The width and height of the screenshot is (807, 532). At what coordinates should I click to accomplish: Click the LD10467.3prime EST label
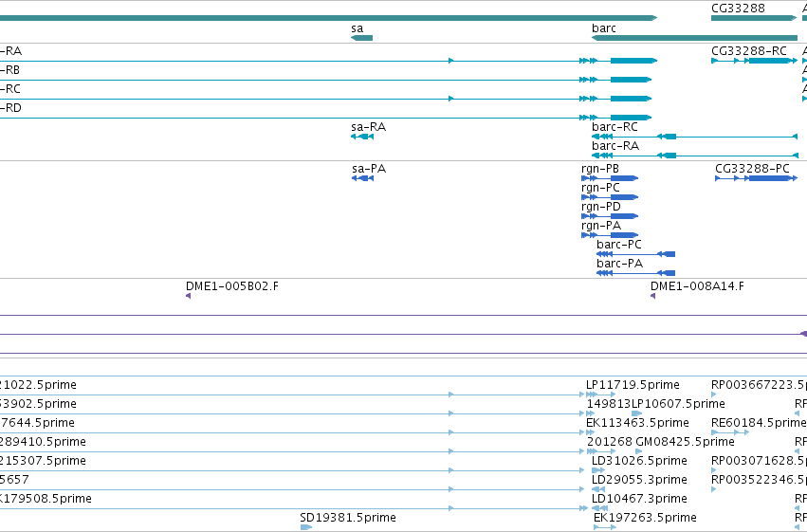639,499
